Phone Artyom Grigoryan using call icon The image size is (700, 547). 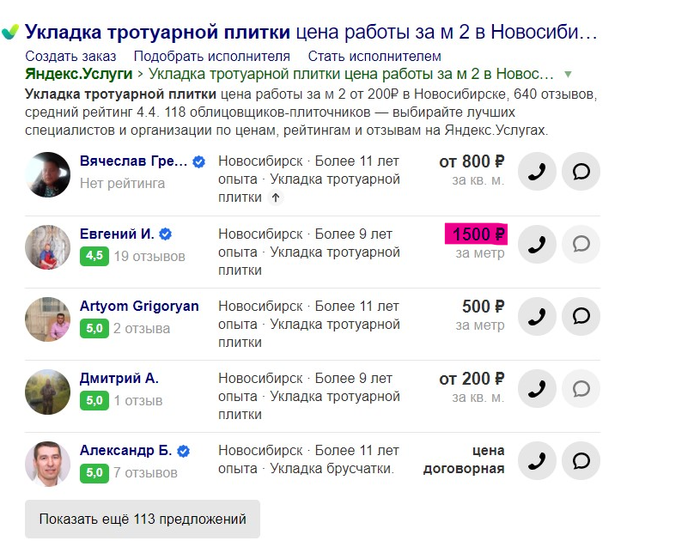click(537, 316)
